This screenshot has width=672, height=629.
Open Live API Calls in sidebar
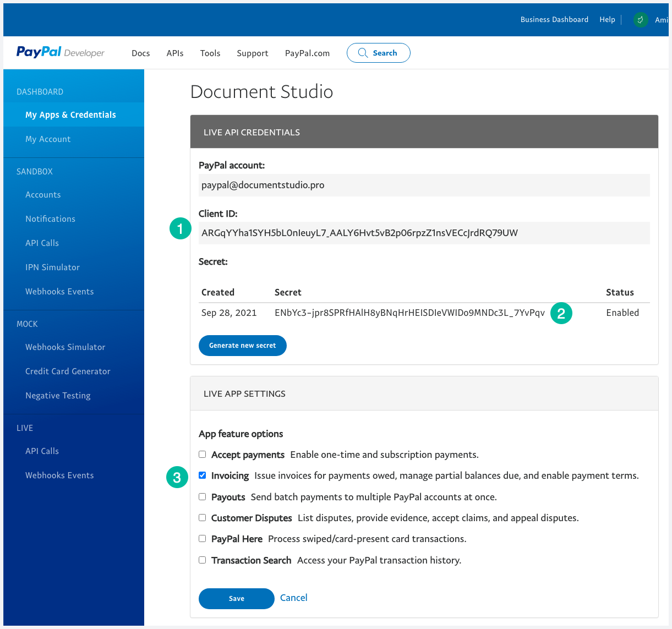42,451
